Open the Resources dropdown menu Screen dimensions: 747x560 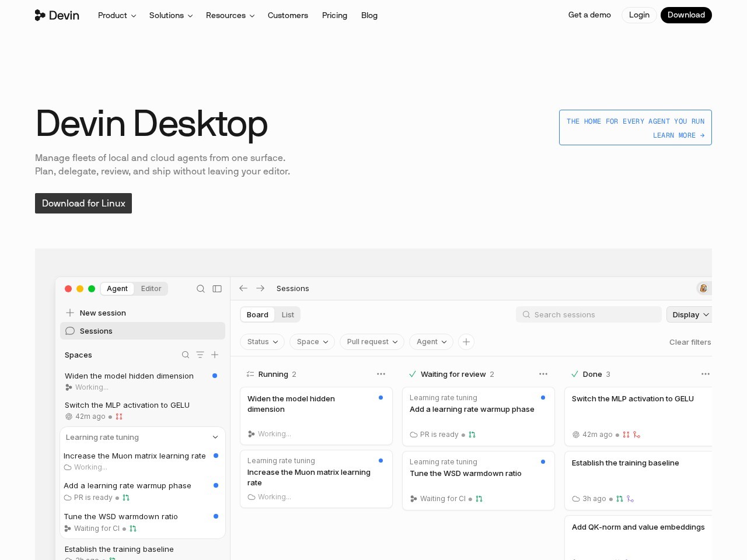[231, 15]
